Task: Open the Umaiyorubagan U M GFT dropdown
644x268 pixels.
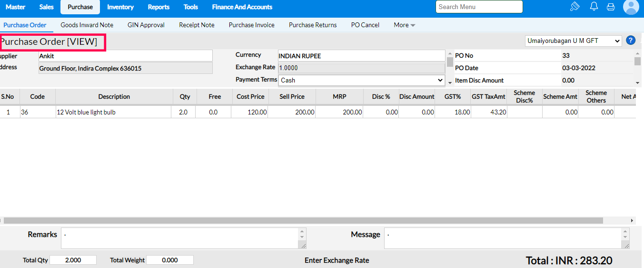Action: coord(573,41)
